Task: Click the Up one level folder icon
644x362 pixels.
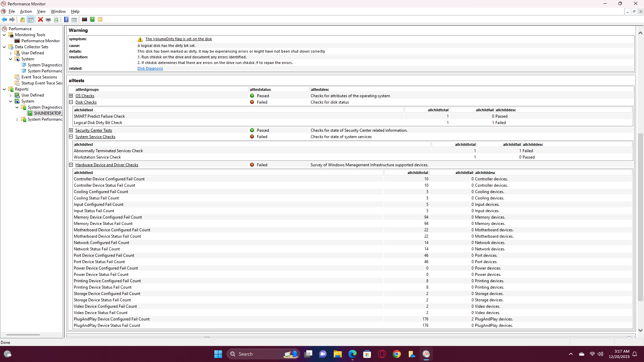Action: (x=22, y=19)
